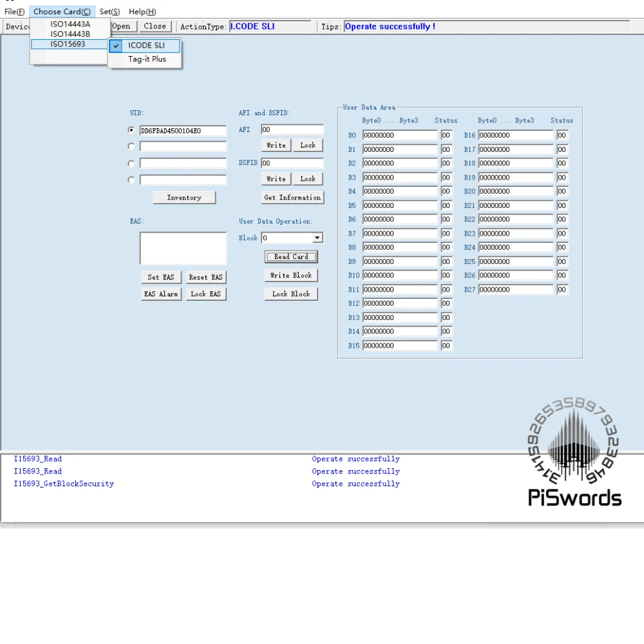
Task: Click the Open device button
Action: click(x=121, y=26)
